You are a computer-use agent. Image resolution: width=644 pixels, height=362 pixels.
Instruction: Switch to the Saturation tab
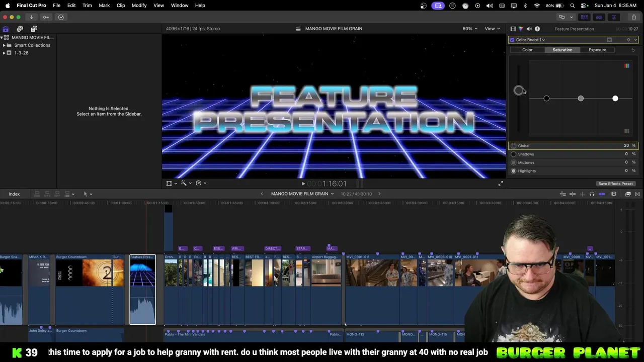pyautogui.click(x=562, y=50)
